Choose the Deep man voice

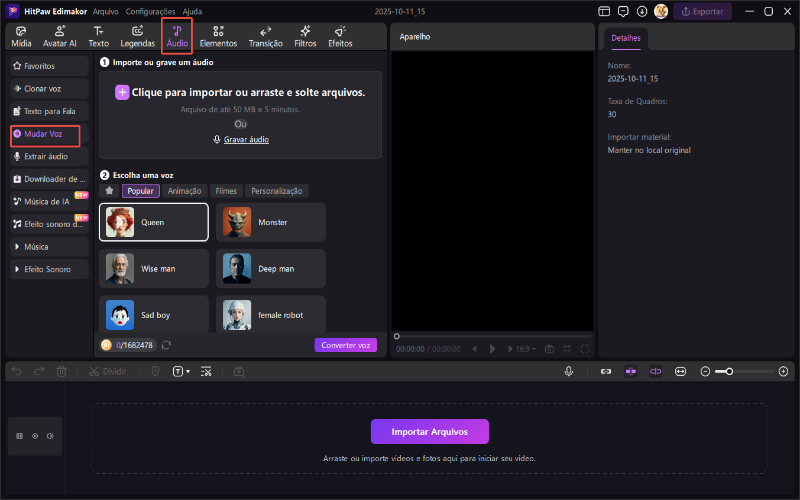270,268
